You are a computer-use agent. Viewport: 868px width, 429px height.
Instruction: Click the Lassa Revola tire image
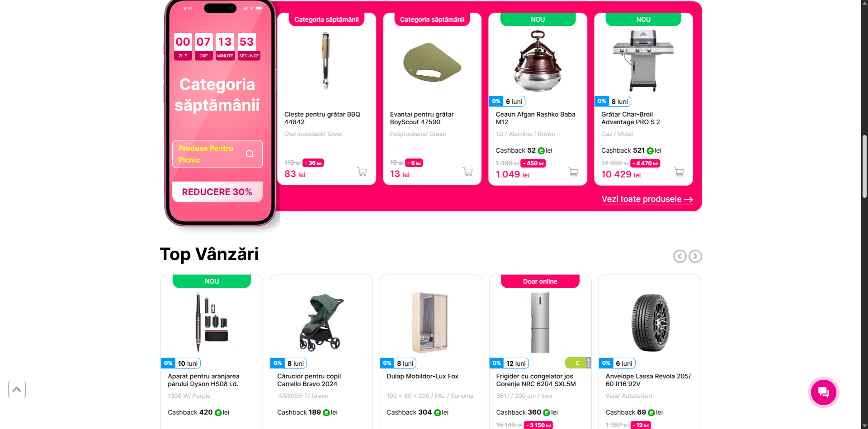[650, 322]
